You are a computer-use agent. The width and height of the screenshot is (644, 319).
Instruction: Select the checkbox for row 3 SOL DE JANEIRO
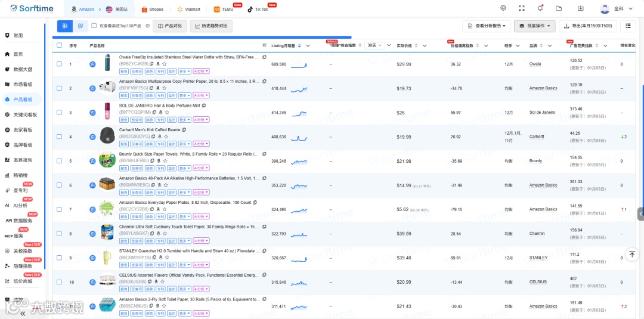click(x=59, y=113)
